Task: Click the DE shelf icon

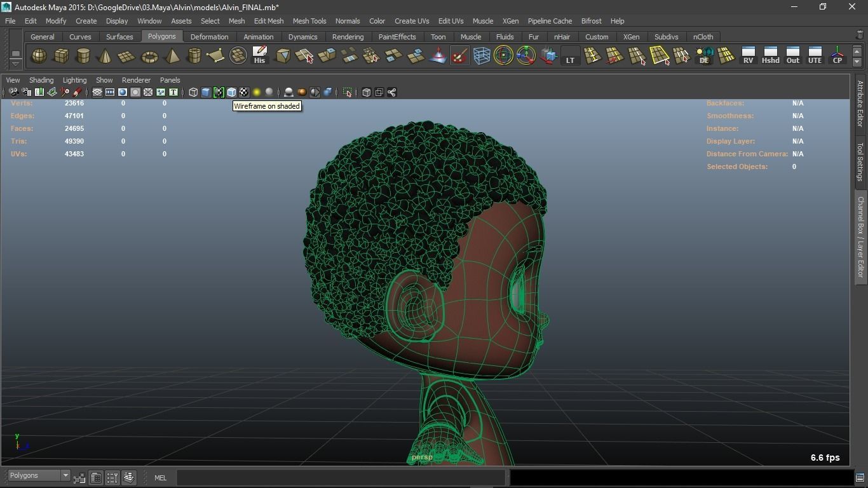Action: 703,56
